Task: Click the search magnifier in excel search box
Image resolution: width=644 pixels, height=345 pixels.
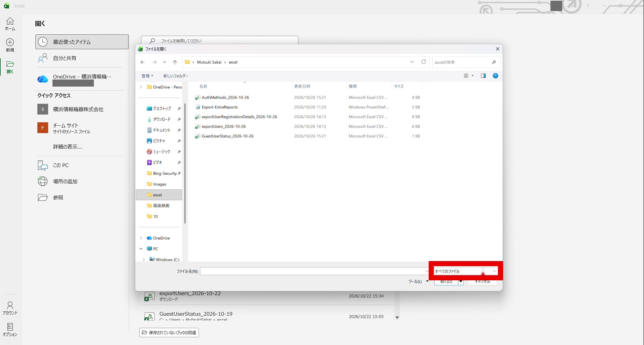Action: (x=494, y=62)
